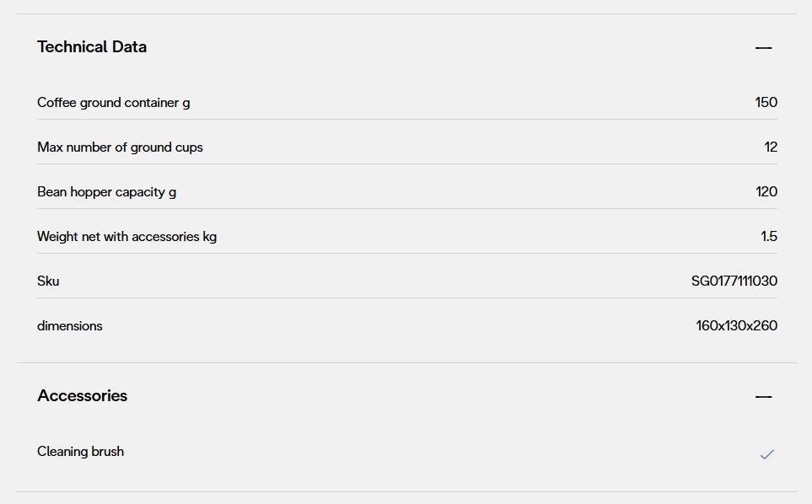This screenshot has width=812, height=504.
Task: Click the Sku label
Action: [x=48, y=281]
